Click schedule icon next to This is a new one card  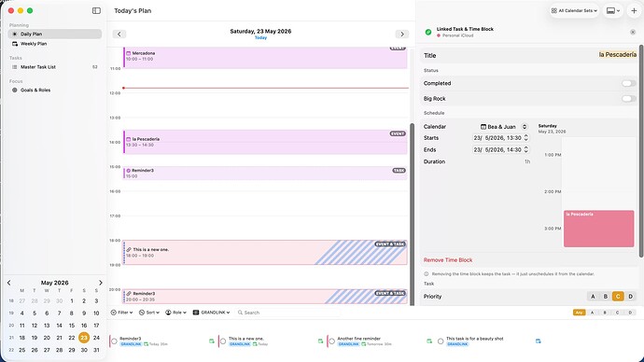(x=320, y=341)
